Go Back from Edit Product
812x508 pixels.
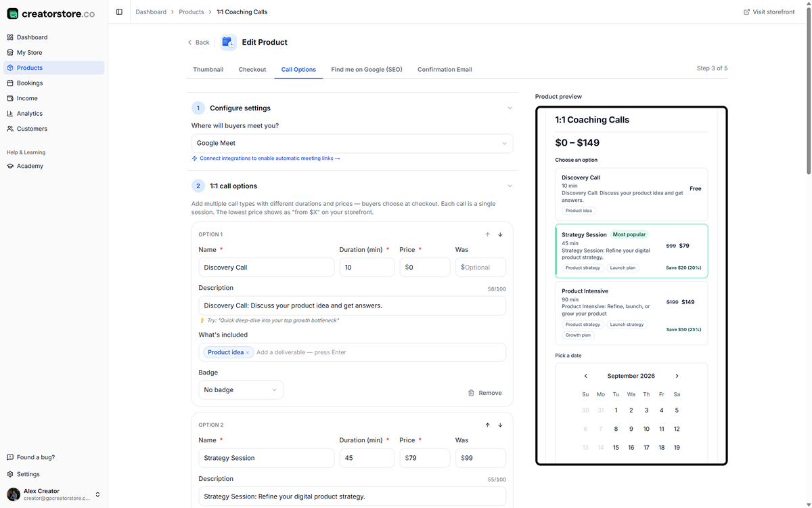[198, 42]
